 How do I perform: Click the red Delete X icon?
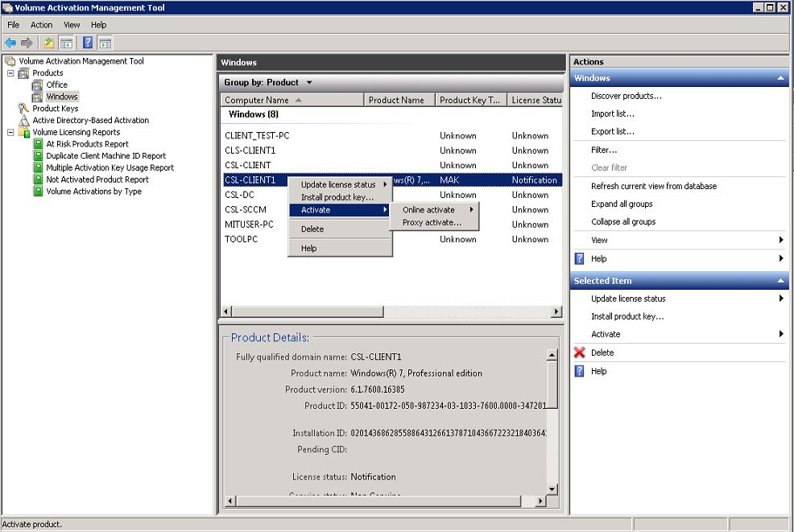(580, 353)
